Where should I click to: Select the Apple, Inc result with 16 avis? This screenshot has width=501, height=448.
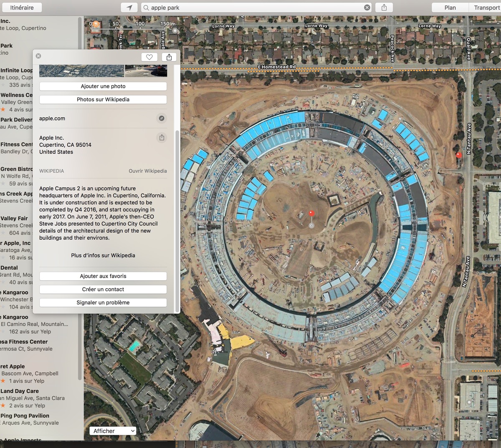pyautogui.click(x=17, y=250)
